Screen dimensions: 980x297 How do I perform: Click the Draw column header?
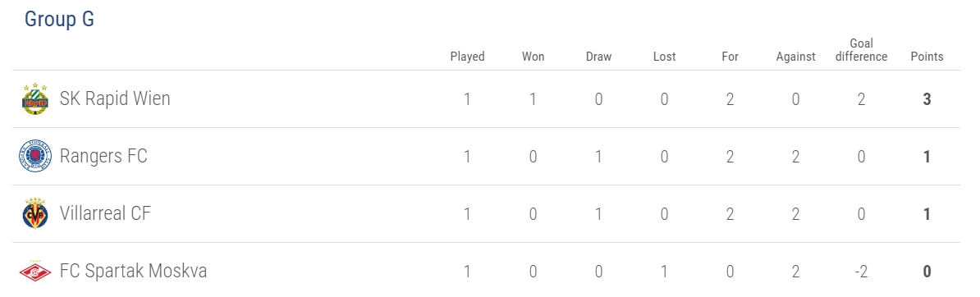[x=598, y=57]
